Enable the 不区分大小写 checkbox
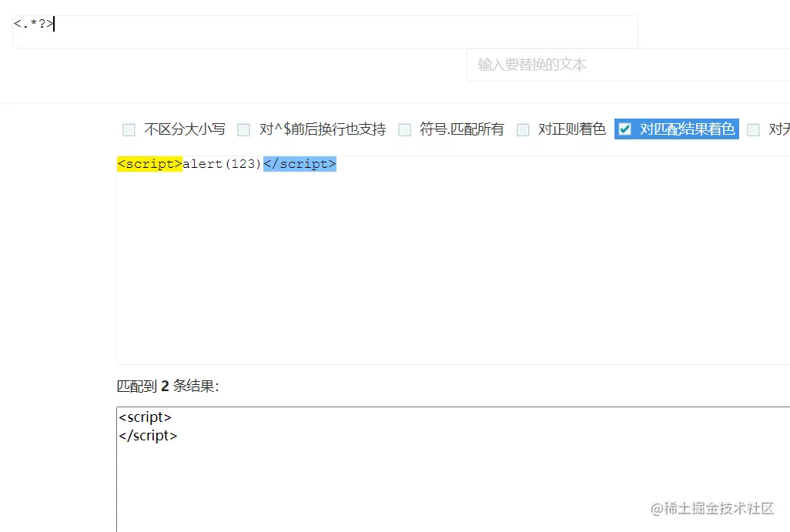Screen dimensions: 790x532 [129, 130]
